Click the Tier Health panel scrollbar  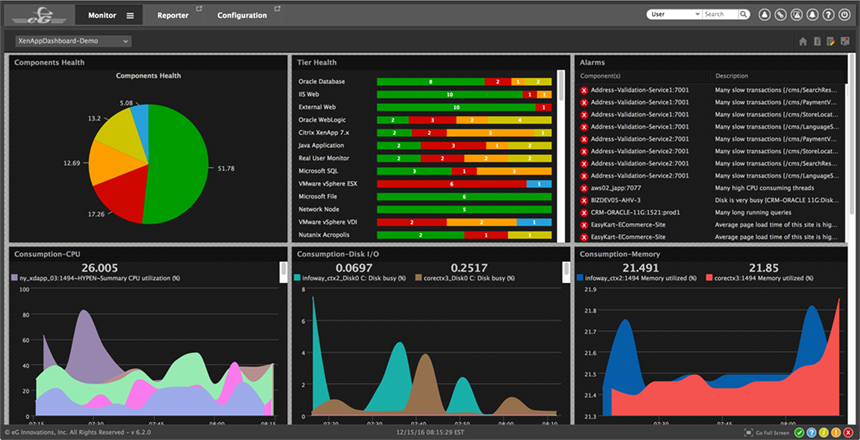click(561, 156)
